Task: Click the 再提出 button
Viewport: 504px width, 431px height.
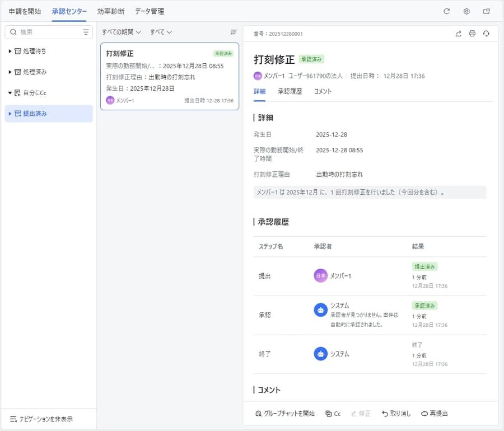Action: tap(435, 414)
